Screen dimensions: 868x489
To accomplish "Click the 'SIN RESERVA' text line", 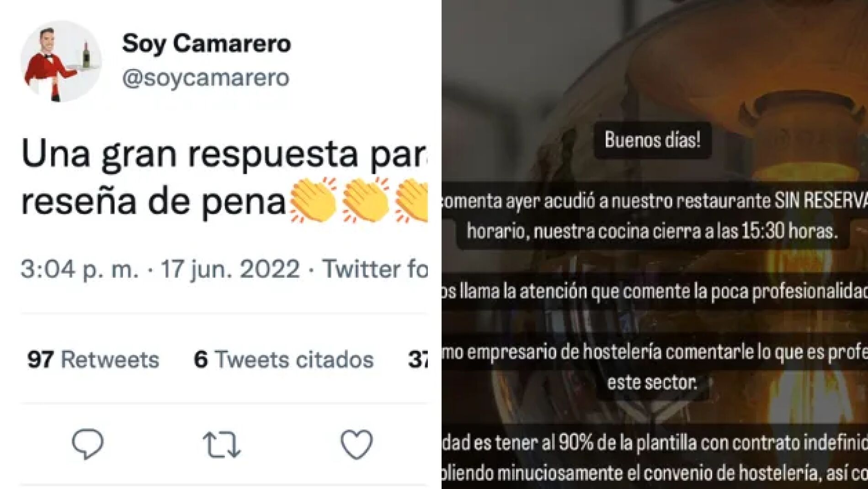I will click(x=655, y=201).
